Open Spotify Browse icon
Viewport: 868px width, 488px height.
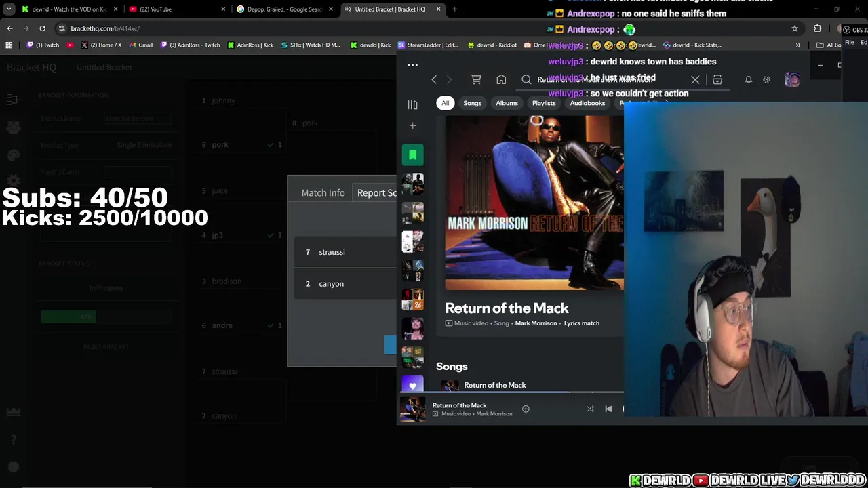pos(717,80)
